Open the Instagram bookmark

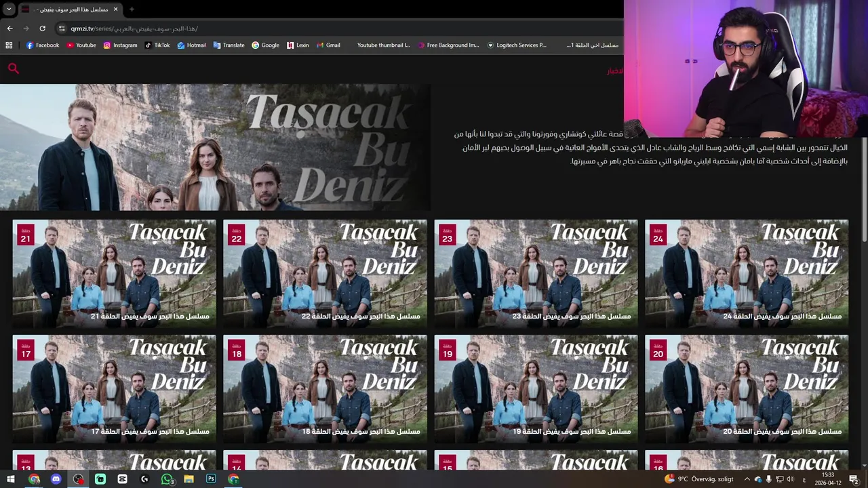(120, 45)
